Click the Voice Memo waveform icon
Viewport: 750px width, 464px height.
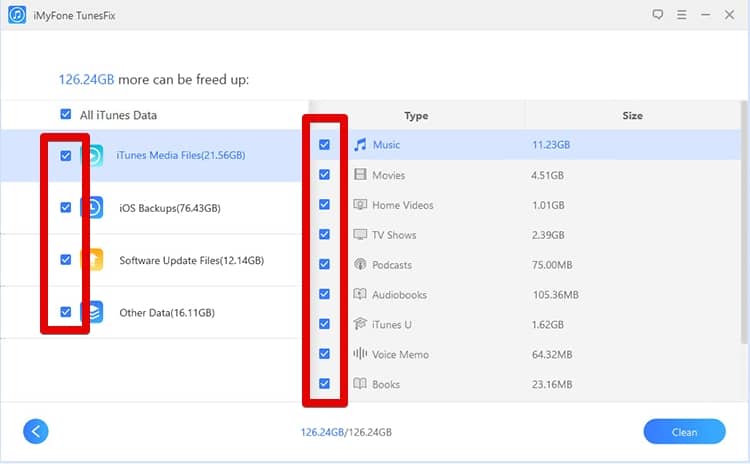pyautogui.click(x=360, y=354)
